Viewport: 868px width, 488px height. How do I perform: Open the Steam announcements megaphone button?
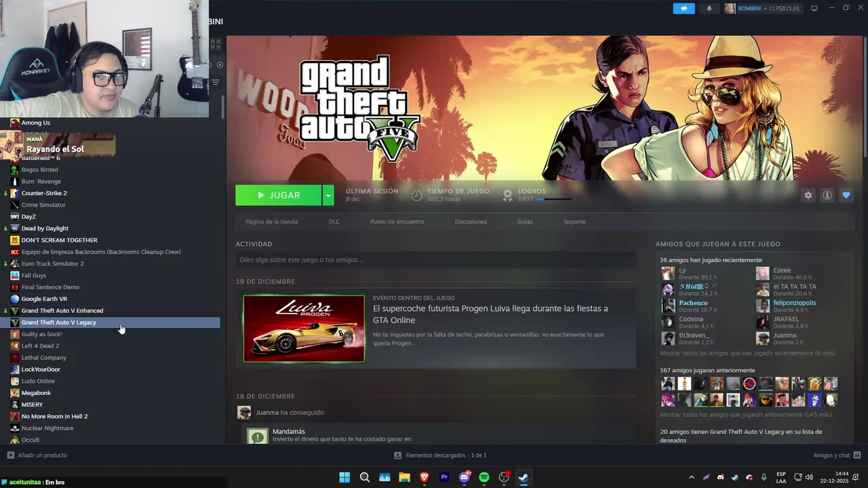click(x=684, y=8)
